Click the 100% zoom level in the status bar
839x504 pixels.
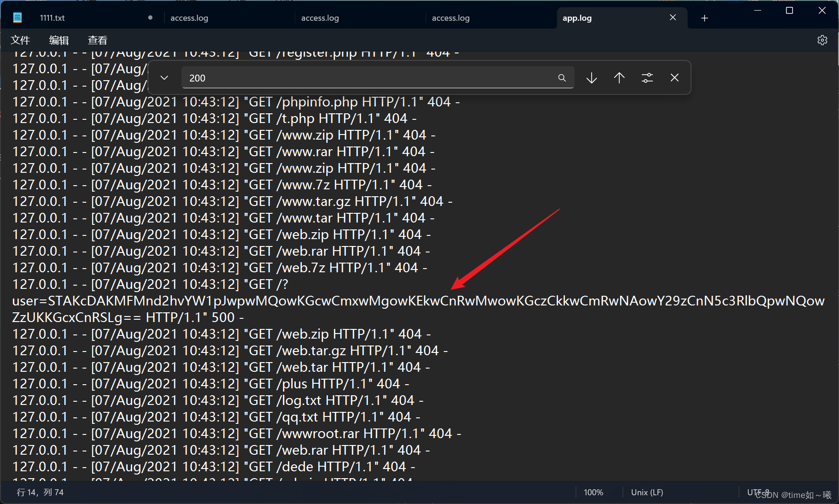593,492
